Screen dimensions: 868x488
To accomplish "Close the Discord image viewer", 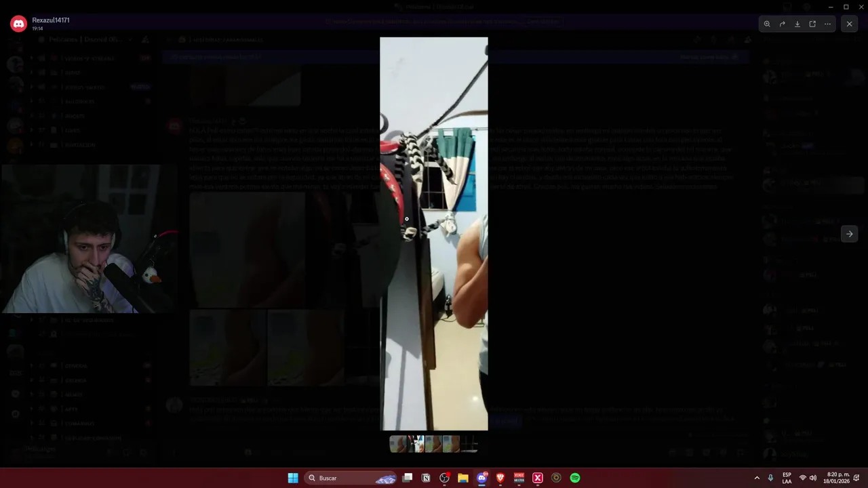I will (x=849, y=24).
